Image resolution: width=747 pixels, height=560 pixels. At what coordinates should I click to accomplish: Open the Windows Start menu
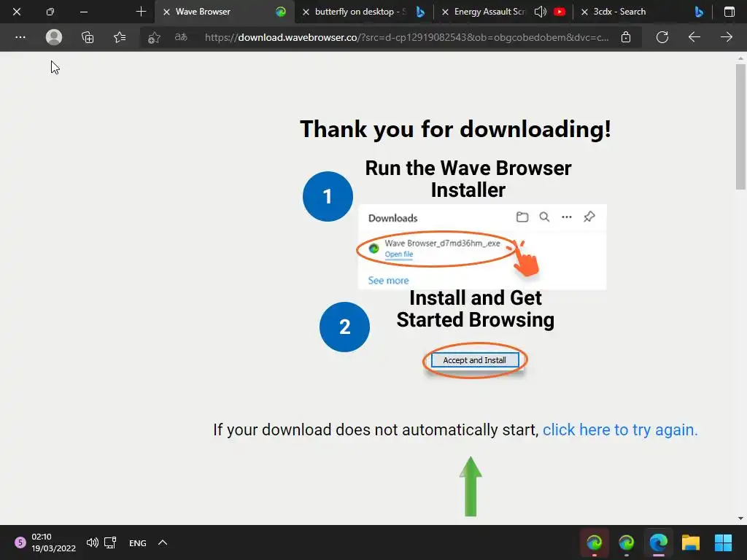pos(723,542)
